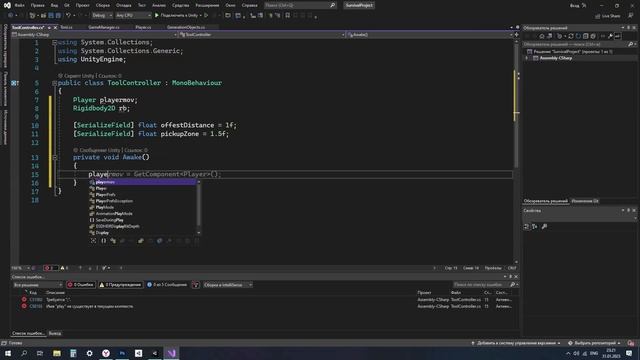Toggle the Messages filter button in Error List
Screen dimensions: 640x360
[x=167, y=285]
